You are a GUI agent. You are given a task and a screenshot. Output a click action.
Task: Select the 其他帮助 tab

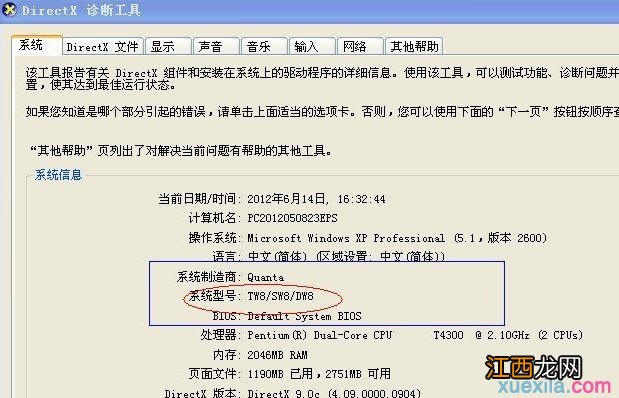(414, 47)
